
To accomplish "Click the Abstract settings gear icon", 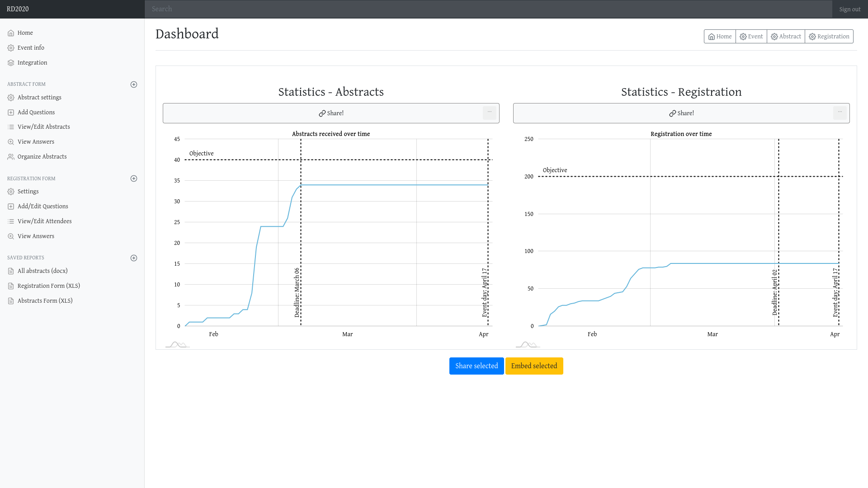I will click(x=11, y=98).
